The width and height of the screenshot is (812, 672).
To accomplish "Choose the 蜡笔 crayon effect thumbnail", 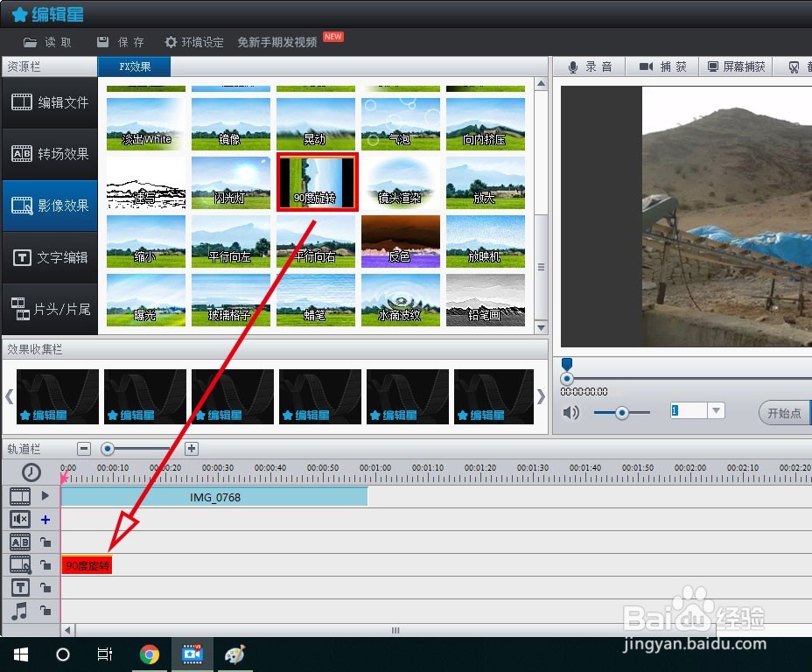I will 316,300.
